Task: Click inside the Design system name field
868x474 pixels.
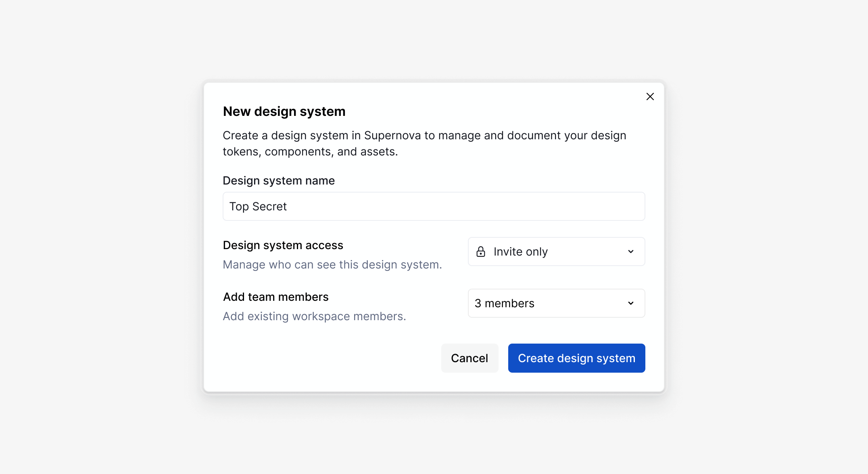Action: (x=433, y=206)
